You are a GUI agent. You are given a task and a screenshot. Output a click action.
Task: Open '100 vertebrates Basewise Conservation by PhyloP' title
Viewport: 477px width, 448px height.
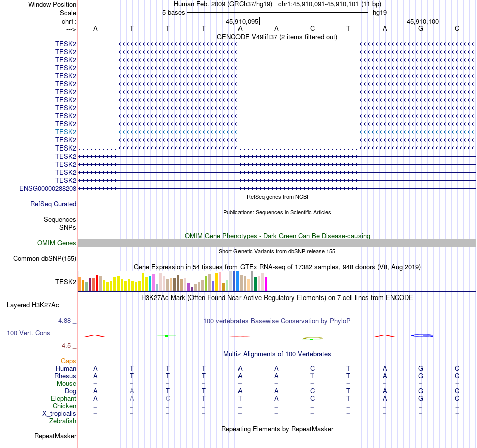277,321
